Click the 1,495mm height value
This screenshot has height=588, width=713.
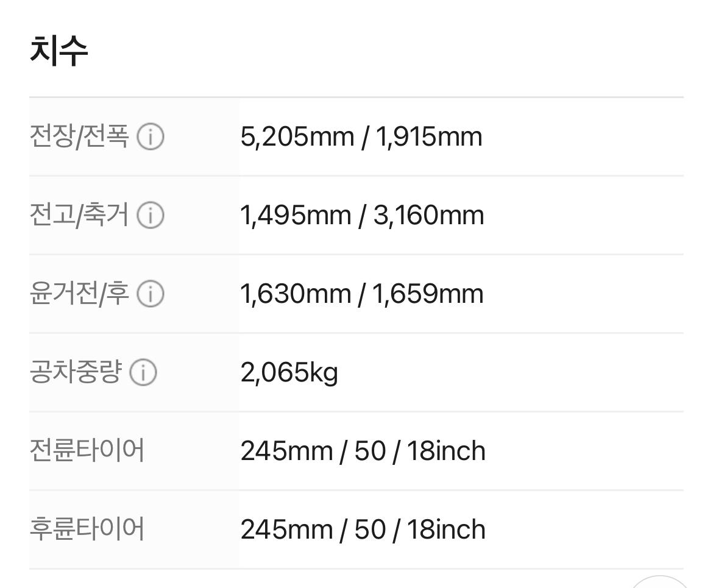(x=296, y=216)
